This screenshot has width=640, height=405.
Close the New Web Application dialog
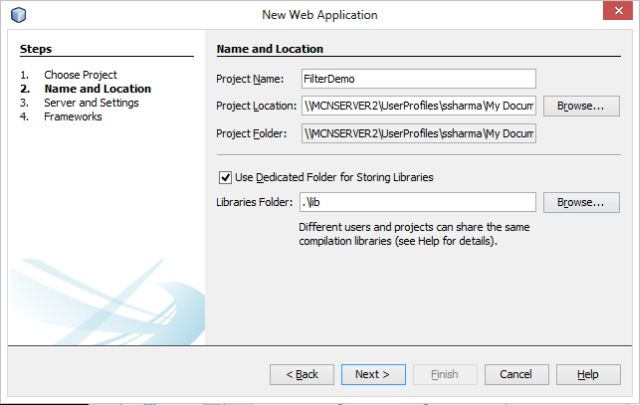tap(616, 13)
